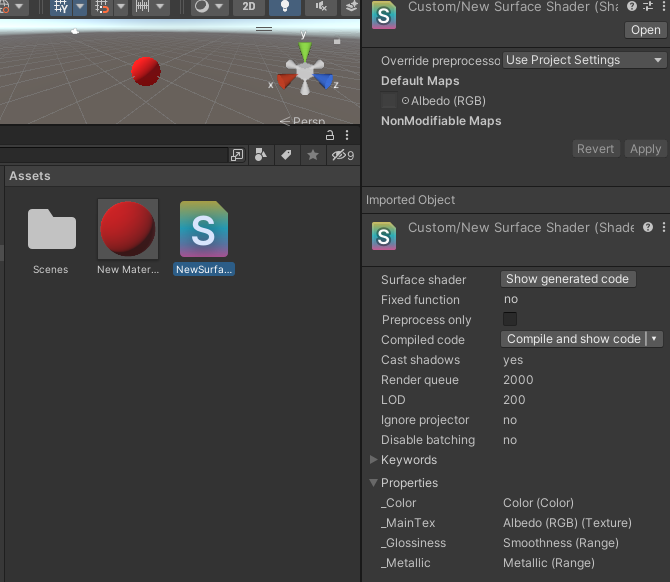Open search in new window icon
This screenshot has height=582, width=670.
[237, 155]
